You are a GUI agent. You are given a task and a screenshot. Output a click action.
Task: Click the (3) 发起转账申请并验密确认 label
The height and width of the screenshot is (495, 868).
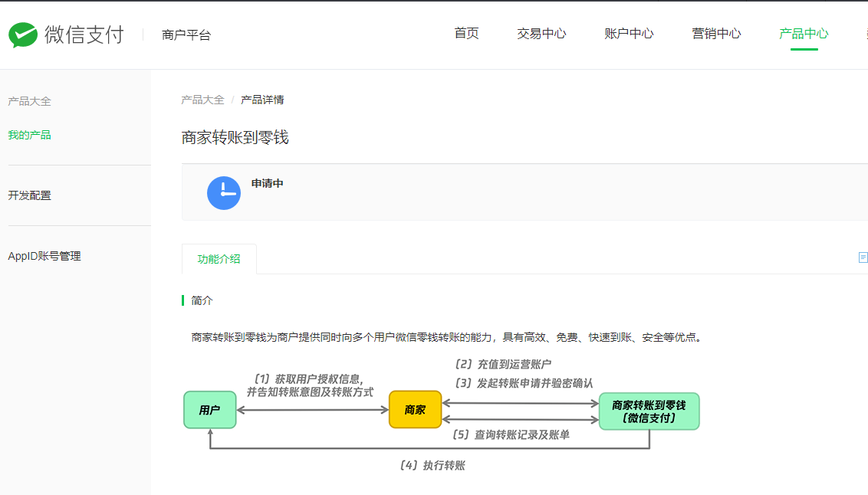[x=524, y=382]
